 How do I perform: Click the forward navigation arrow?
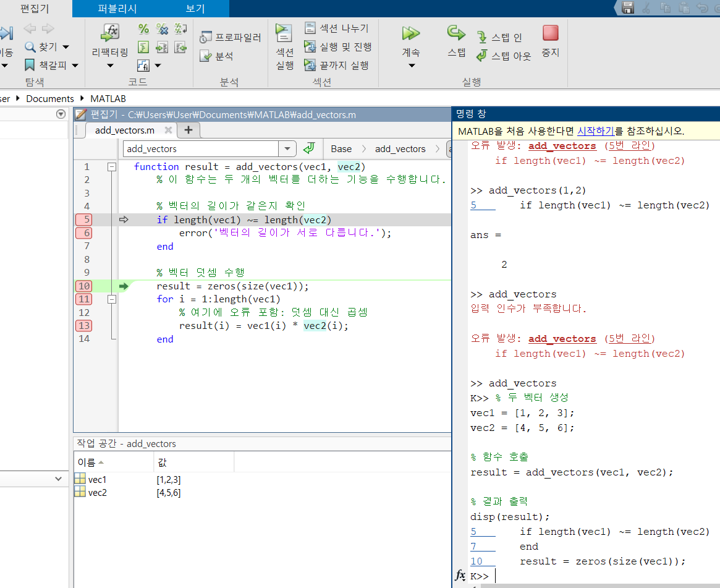click(48, 28)
